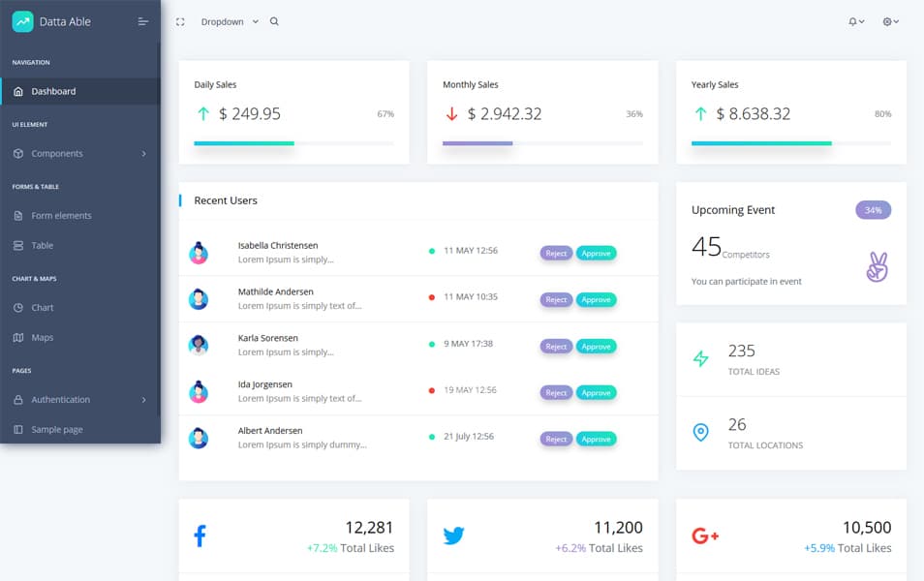Click Karla Sorensen's avatar
Screen dimensions: 924x581
pos(199,345)
